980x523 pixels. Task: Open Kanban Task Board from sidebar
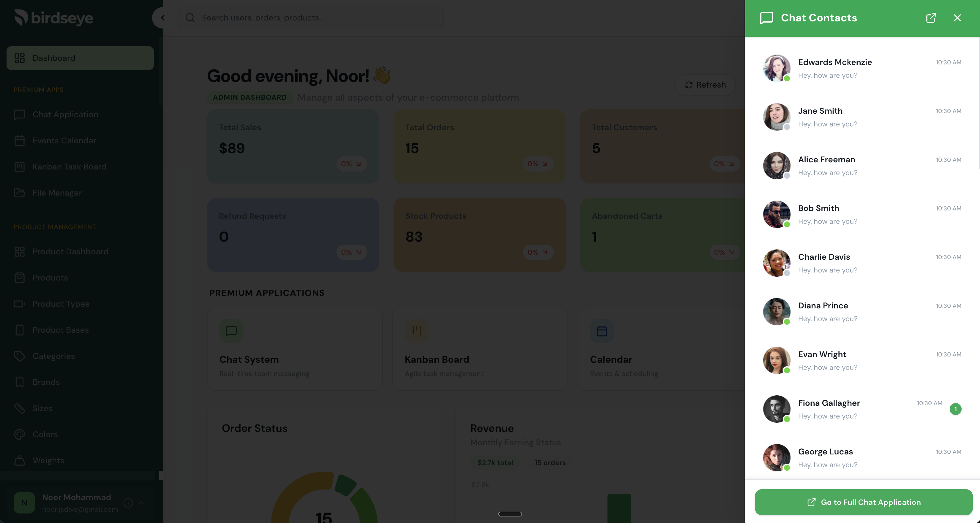80,167
